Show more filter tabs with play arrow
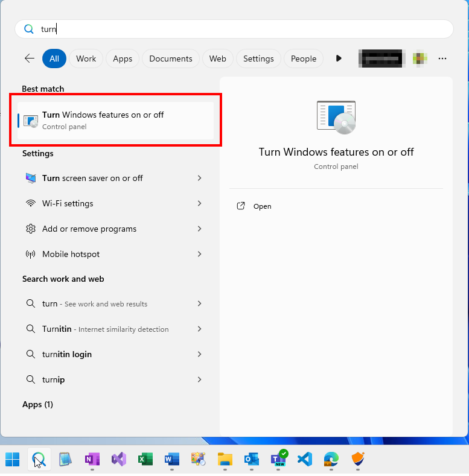The image size is (469, 476). pos(339,59)
